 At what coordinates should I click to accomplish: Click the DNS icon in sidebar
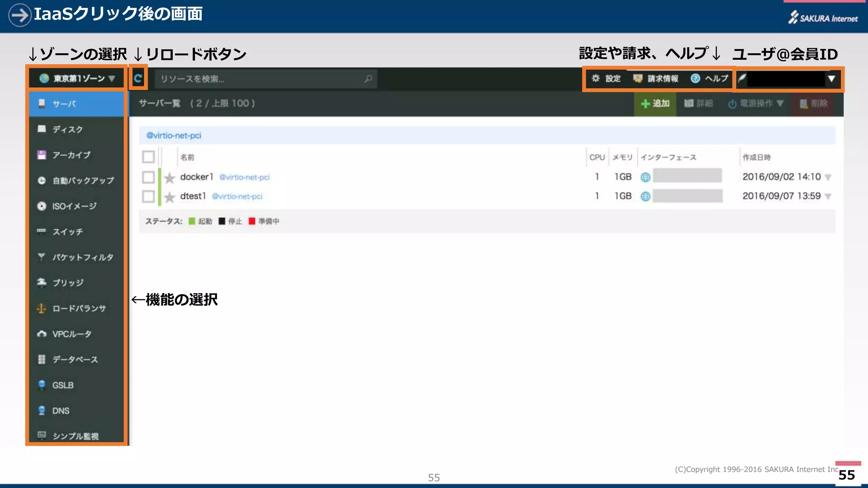point(41,410)
